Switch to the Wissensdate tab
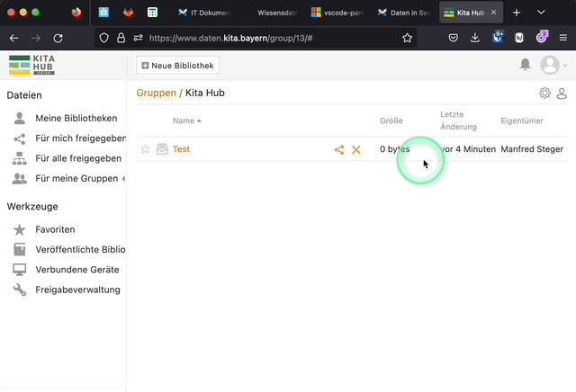 (x=277, y=13)
